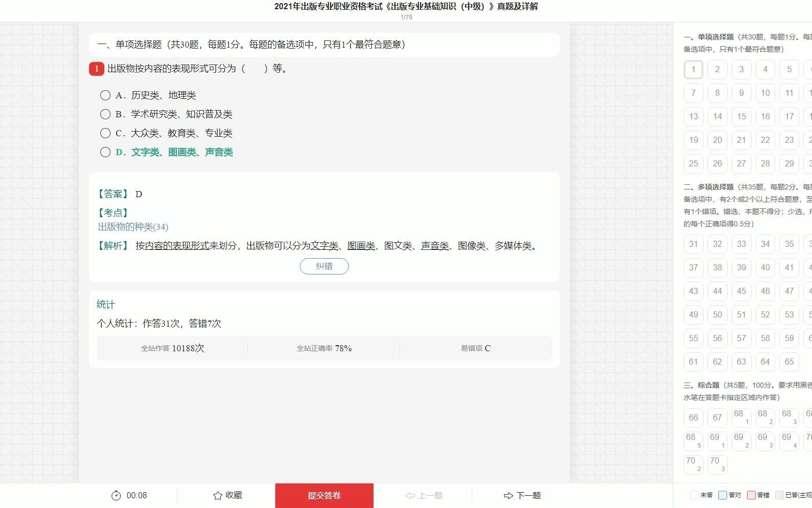Click the 答对 legend box
812x508 pixels.
coord(722,495)
